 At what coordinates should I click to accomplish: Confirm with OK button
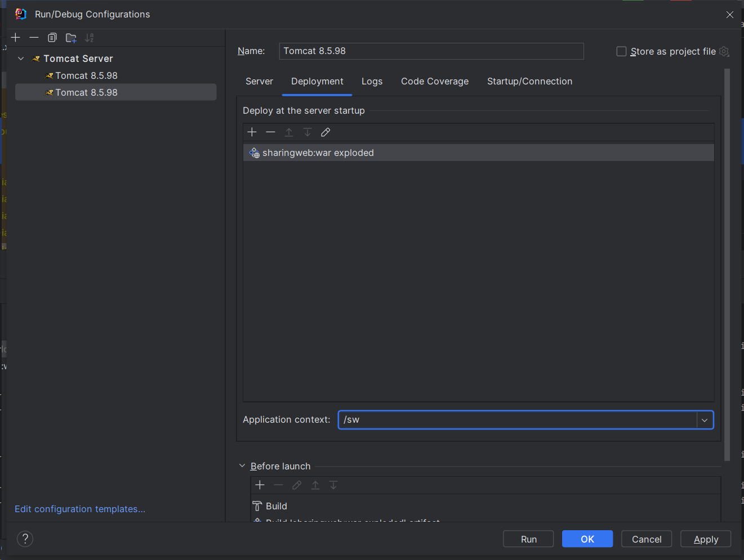[587, 539]
